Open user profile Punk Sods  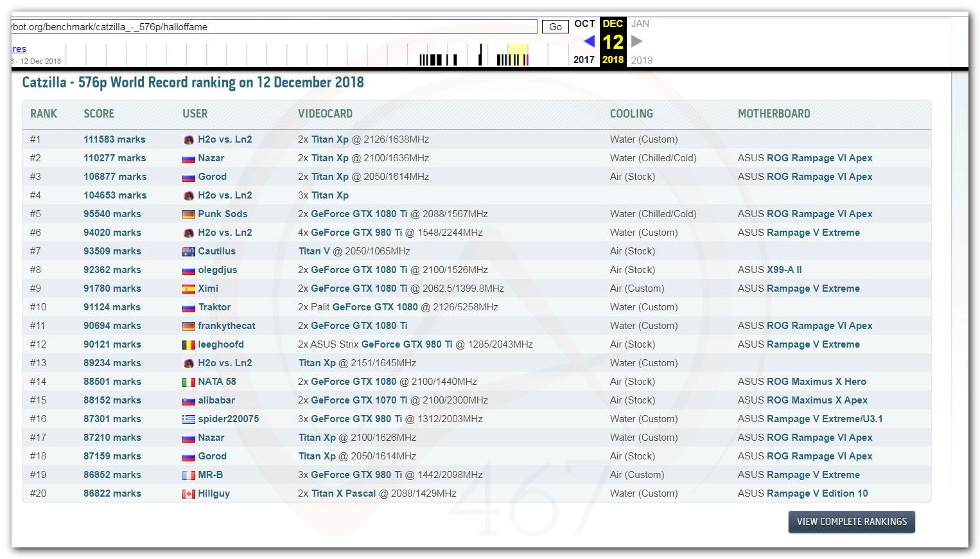tap(222, 214)
